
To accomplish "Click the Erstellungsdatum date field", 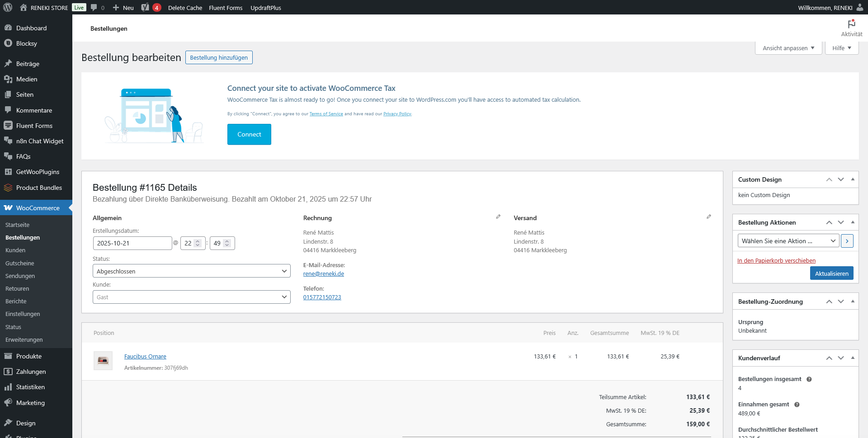I will 132,243.
